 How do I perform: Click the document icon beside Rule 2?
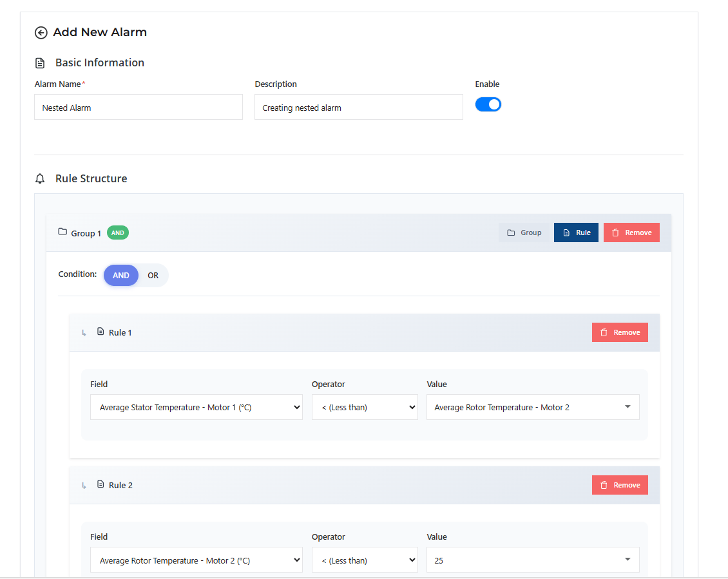click(100, 484)
